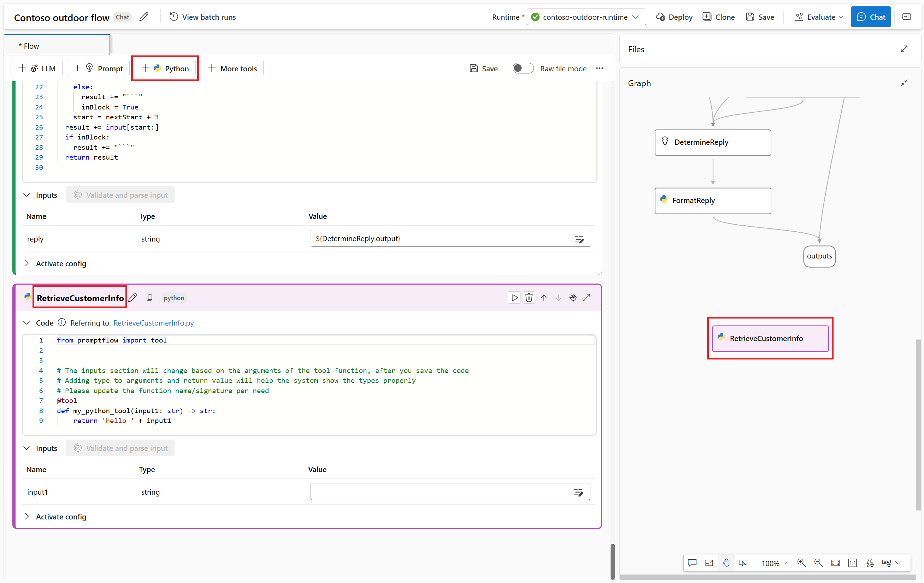Expand graph toolbar's last chevron menu
Screen dimensions: 924x583
tap(898, 563)
